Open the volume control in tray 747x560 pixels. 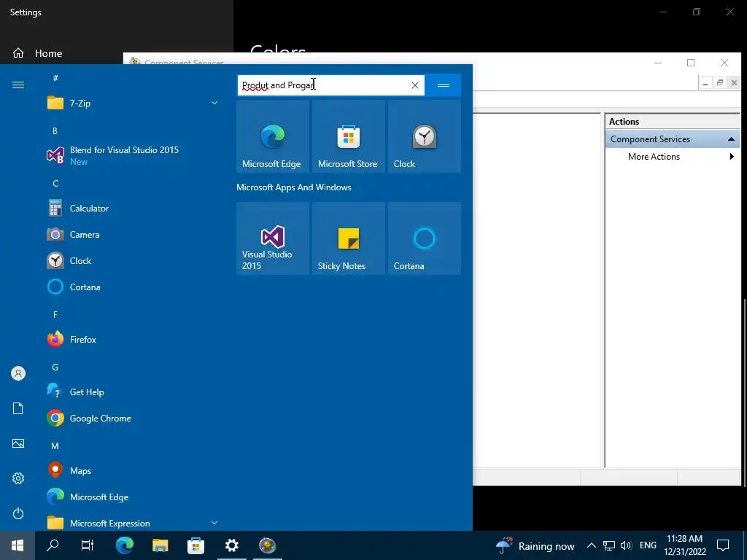tap(626, 545)
